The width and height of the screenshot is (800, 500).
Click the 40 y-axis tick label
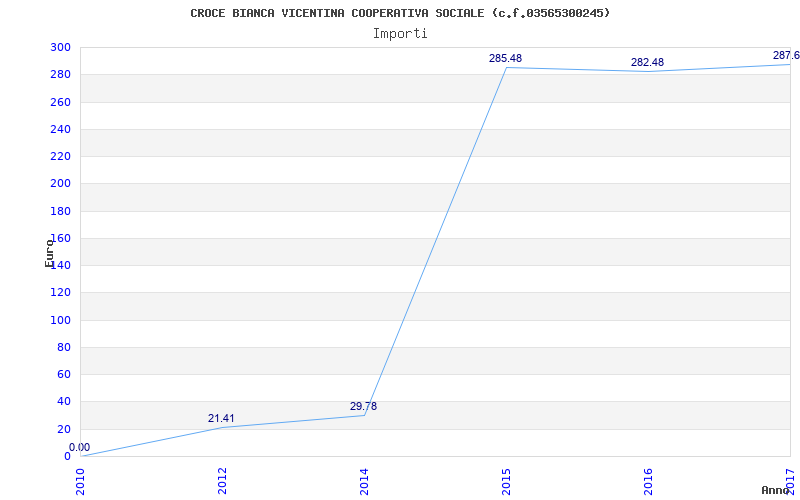point(63,402)
